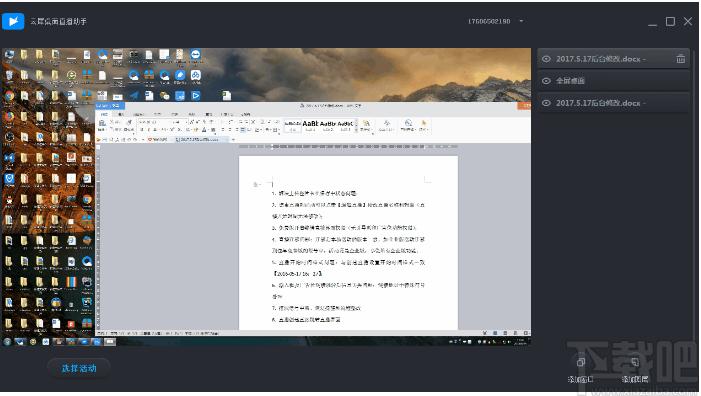This screenshot has height=396, width=701.
Task: Click the Start button in previewed taskbar
Action: tap(7, 342)
